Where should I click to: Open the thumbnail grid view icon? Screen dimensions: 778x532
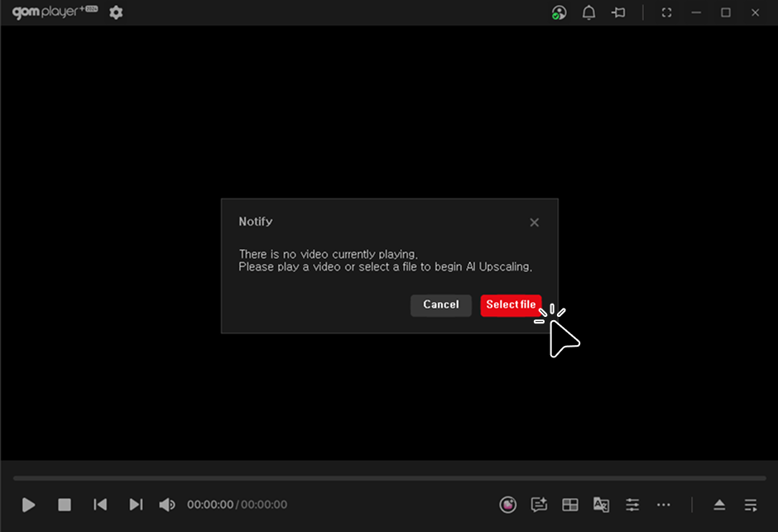[570, 505]
